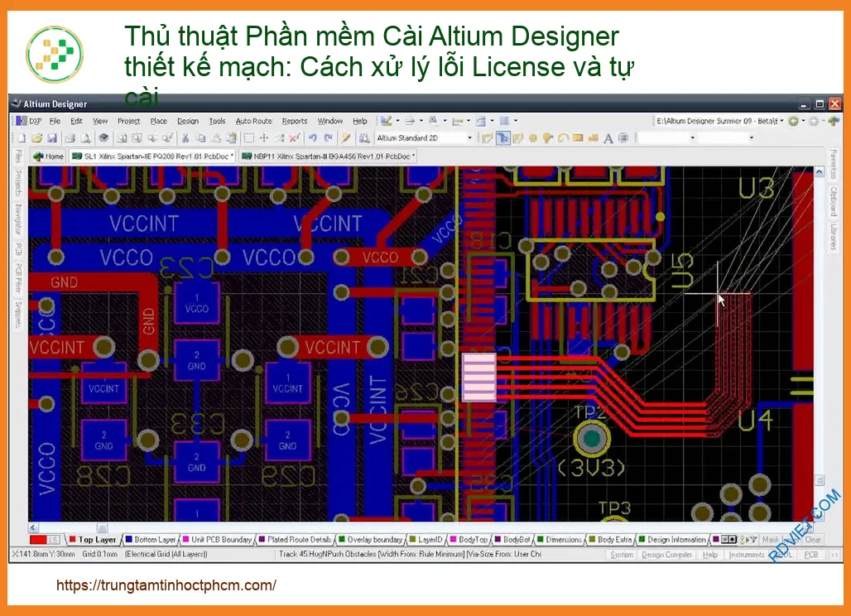Switch to SL1 Xilinx Spartan-IIE PcbDoc tab

coord(152,156)
